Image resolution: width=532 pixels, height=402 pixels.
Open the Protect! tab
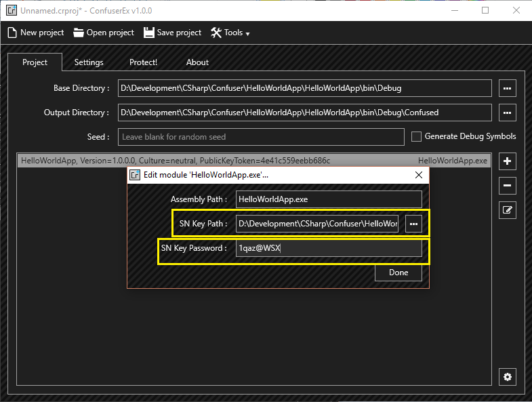(143, 62)
